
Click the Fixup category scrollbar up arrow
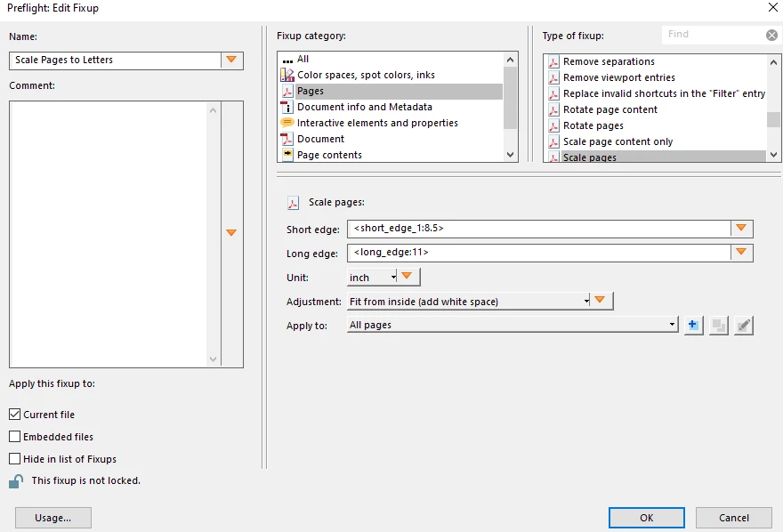pos(510,60)
